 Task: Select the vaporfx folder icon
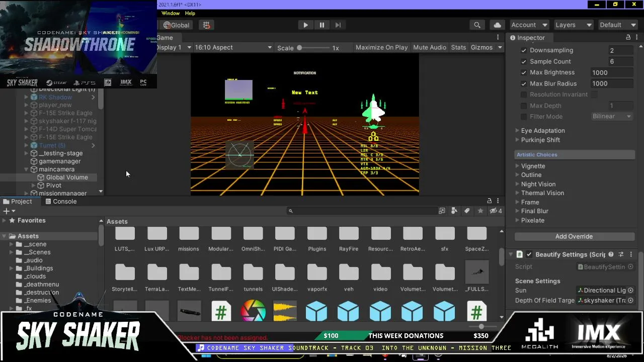(x=317, y=273)
